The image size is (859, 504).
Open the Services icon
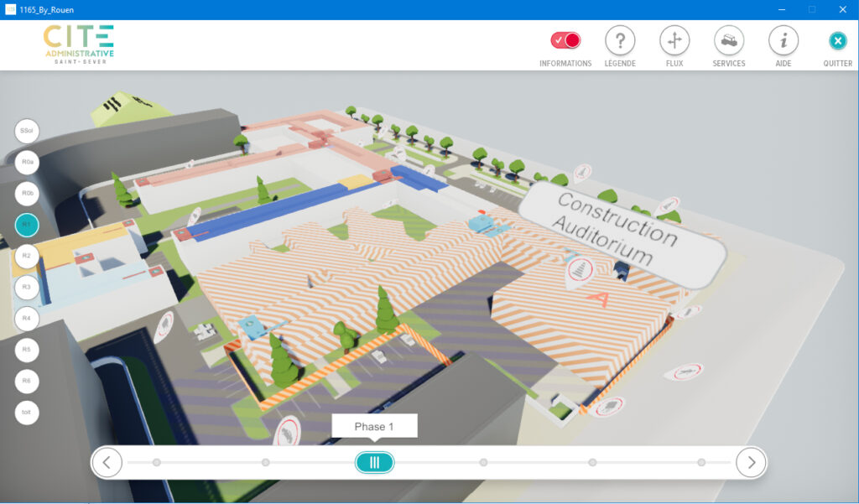(728, 40)
